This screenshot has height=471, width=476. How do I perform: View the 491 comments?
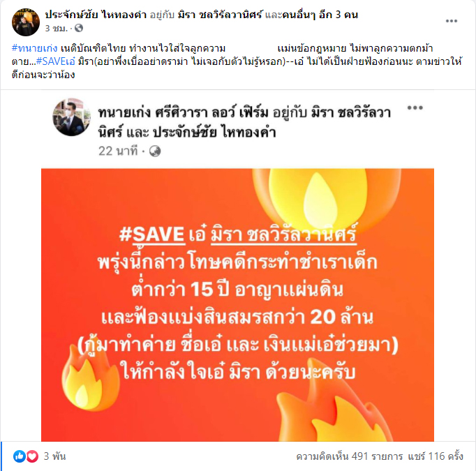pyautogui.click(x=350, y=456)
